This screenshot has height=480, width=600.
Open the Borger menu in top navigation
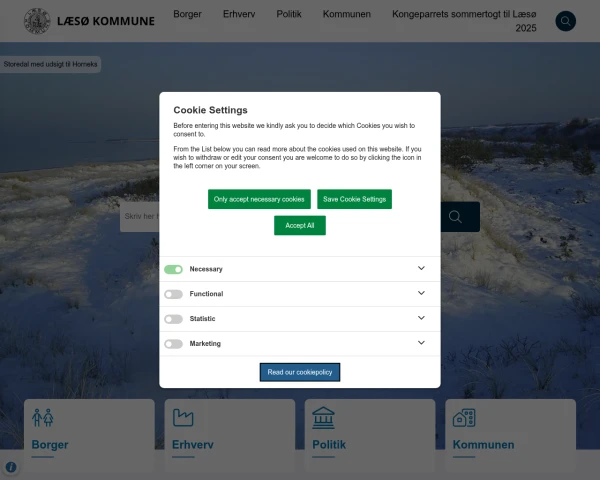coord(188,14)
